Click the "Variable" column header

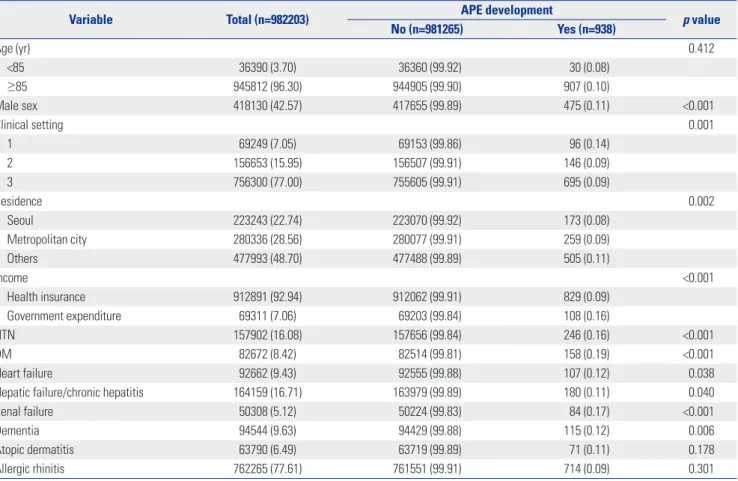click(x=91, y=19)
